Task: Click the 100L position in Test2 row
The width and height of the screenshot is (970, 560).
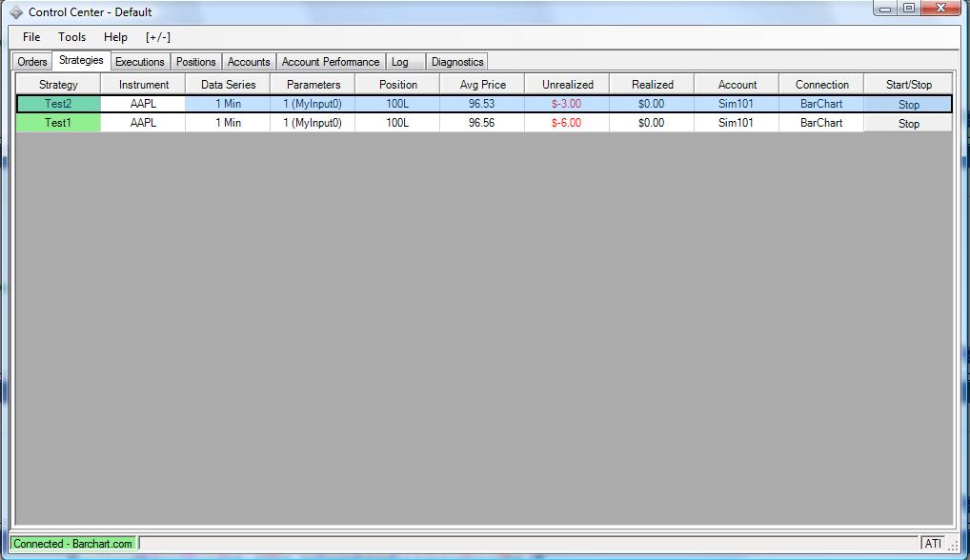Action: (397, 104)
